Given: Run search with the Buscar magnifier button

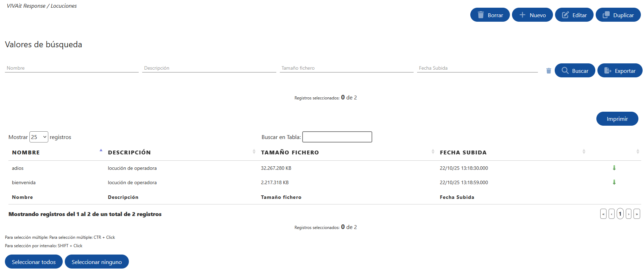Looking at the screenshot, I should (x=575, y=71).
